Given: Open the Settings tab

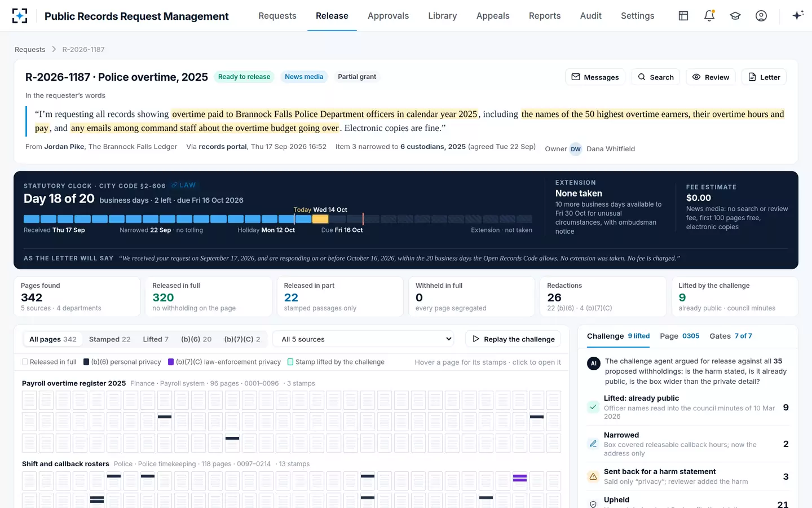Looking at the screenshot, I should pos(637,16).
